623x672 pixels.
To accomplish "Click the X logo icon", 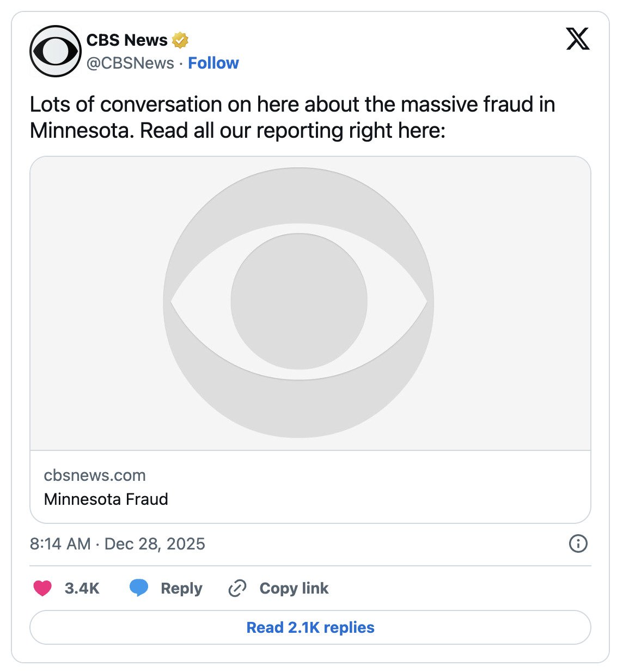I will 577,39.
